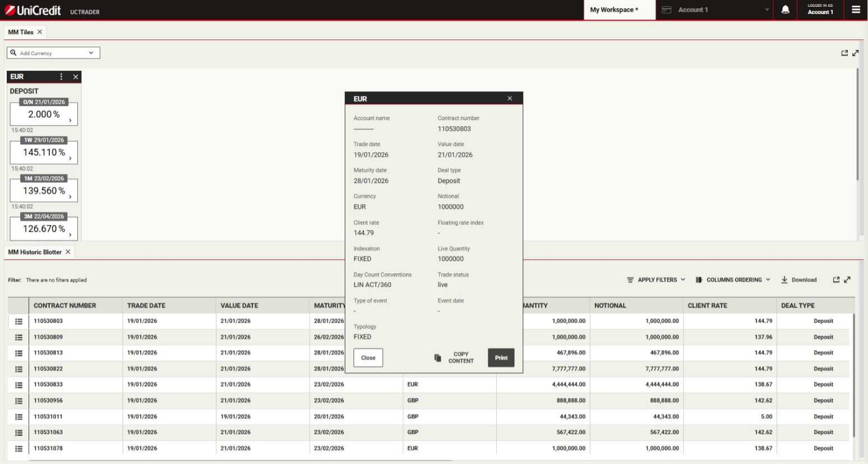Click the Close button in dialog

point(368,358)
